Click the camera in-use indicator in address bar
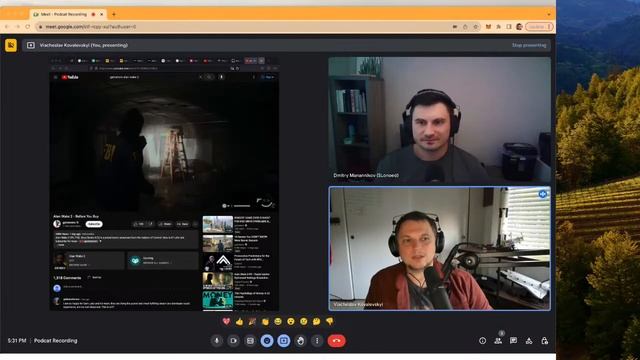Image resolution: width=640 pixels, height=360 pixels. 455,27
